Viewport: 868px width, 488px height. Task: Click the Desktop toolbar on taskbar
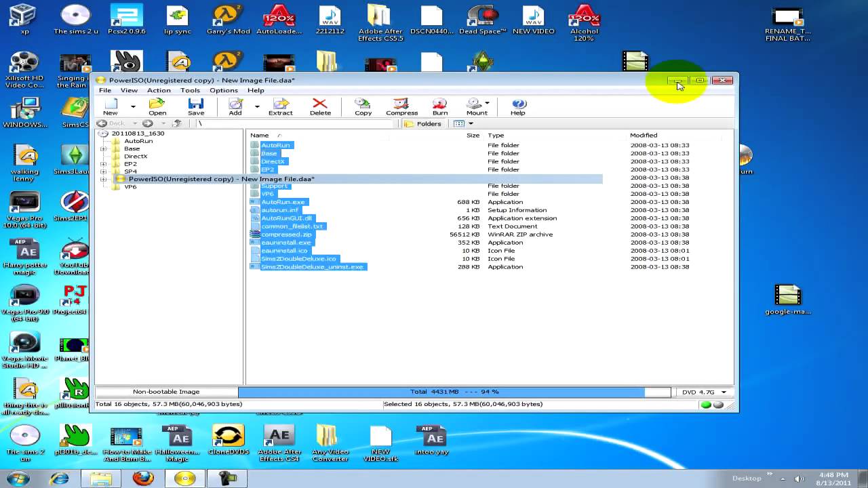click(x=747, y=479)
